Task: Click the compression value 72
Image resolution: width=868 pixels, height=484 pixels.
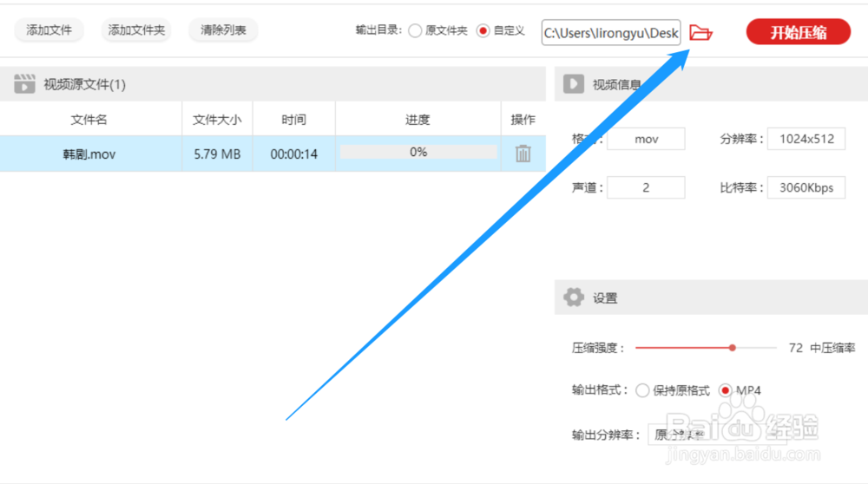Action: pos(795,348)
